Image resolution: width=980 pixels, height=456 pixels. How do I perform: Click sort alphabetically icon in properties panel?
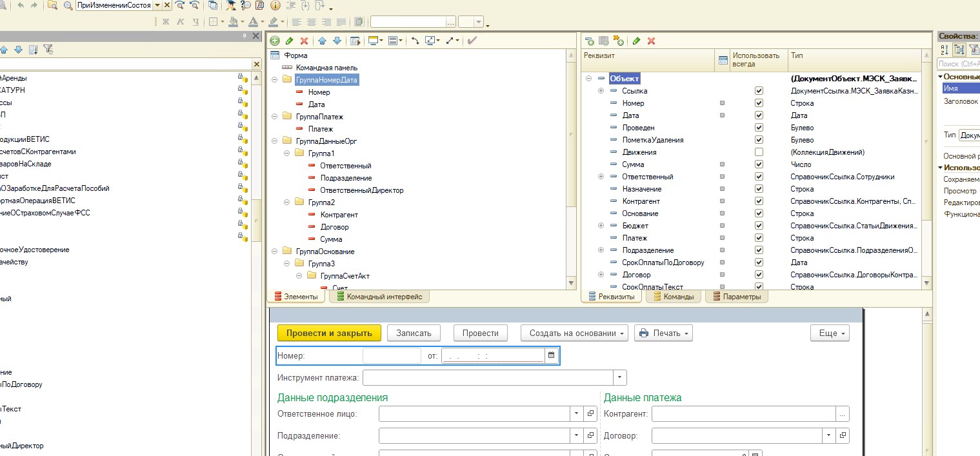pyautogui.click(x=944, y=49)
